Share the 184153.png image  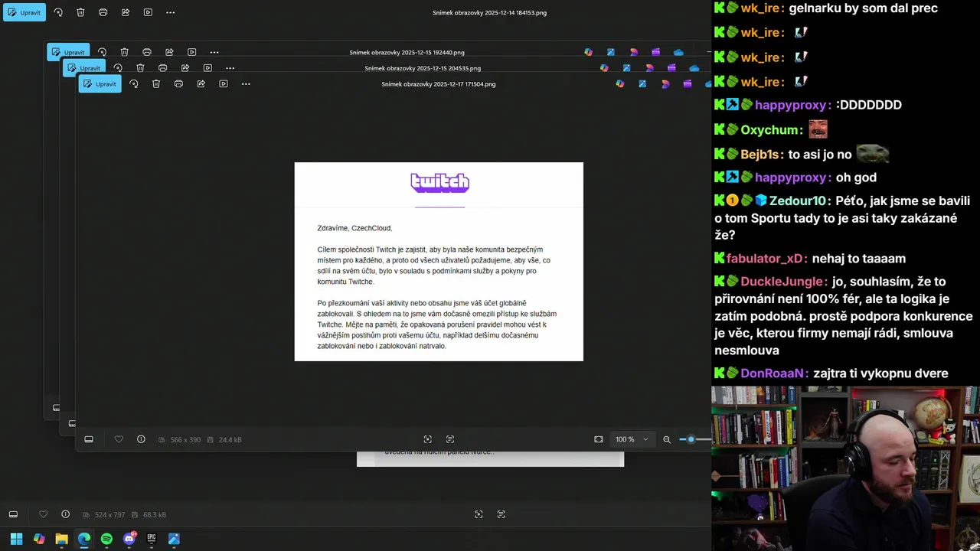[126, 12]
